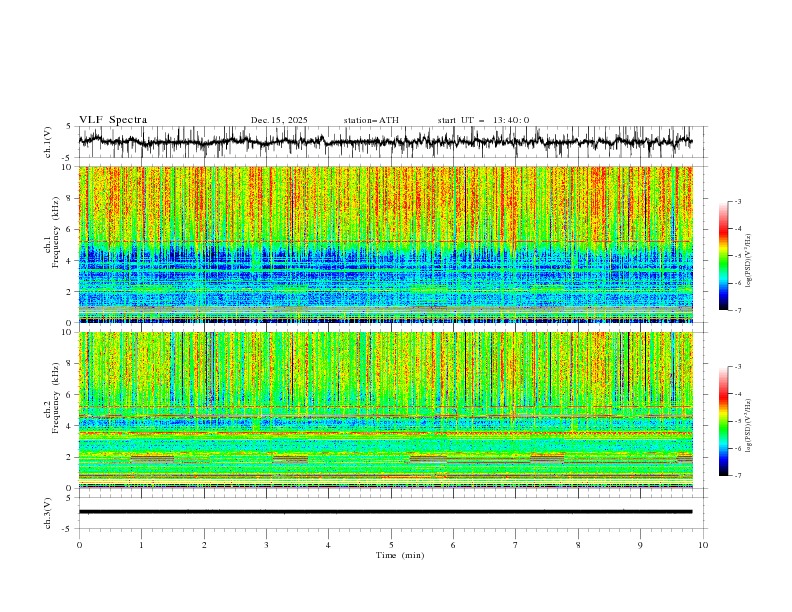The image size is (792, 612).
Task: Click time axis tick label "8"
Action: point(578,545)
